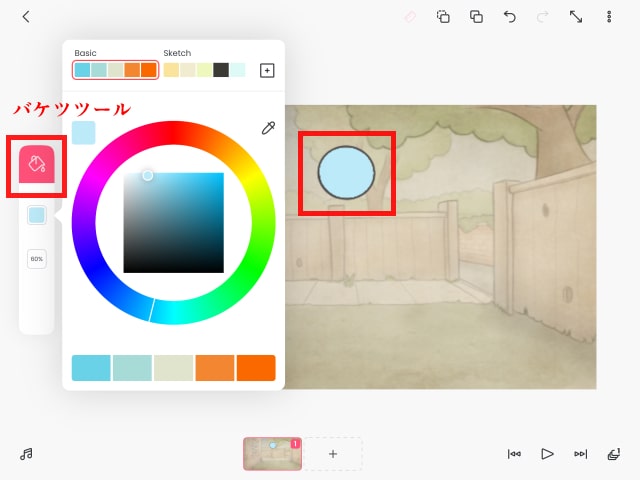Open the three-dot more options menu
Image resolution: width=640 pixels, height=480 pixels.
pyautogui.click(x=609, y=17)
